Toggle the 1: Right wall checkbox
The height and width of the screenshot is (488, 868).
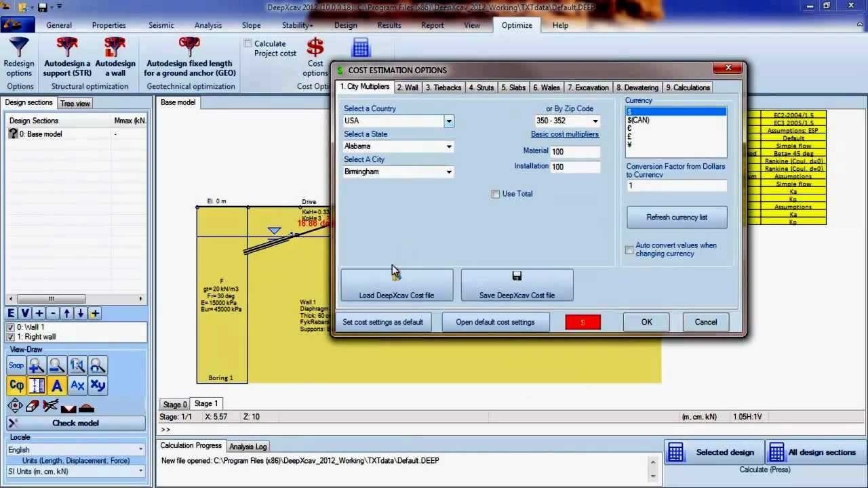click(11, 337)
